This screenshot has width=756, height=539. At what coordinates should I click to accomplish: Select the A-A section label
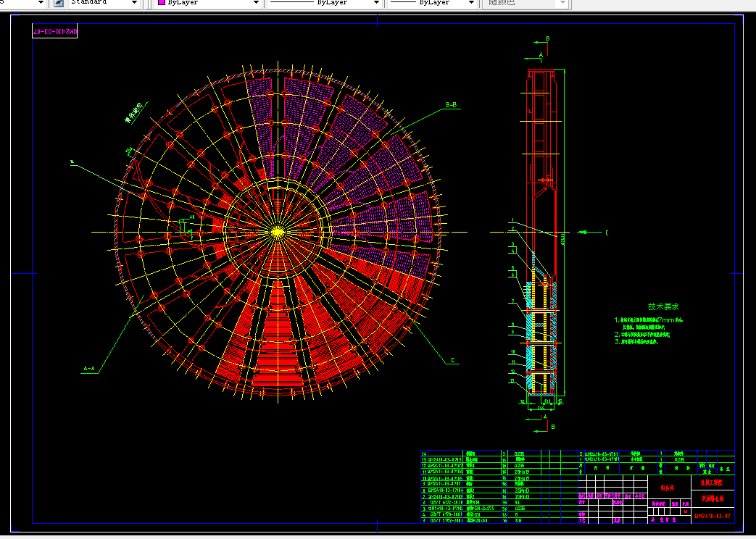pos(89,369)
